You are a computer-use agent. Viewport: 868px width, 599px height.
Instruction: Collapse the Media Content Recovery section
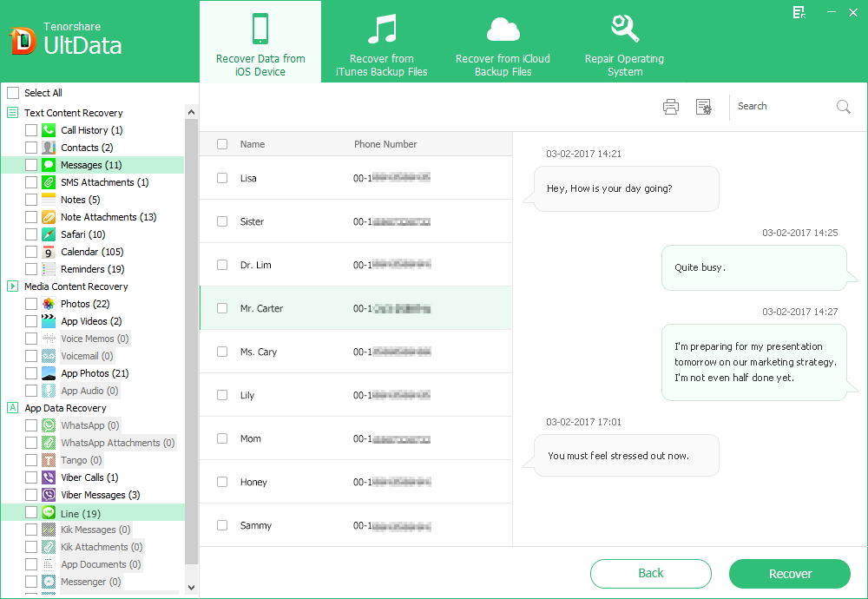click(x=12, y=286)
